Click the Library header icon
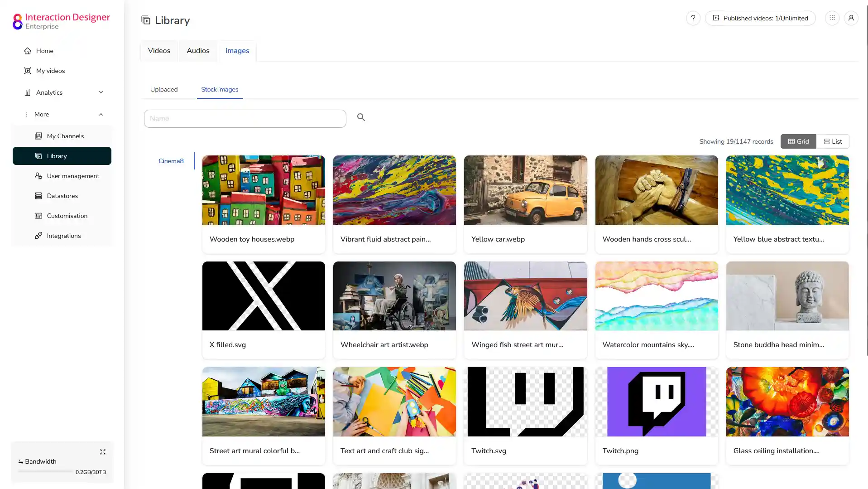 click(146, 20)
